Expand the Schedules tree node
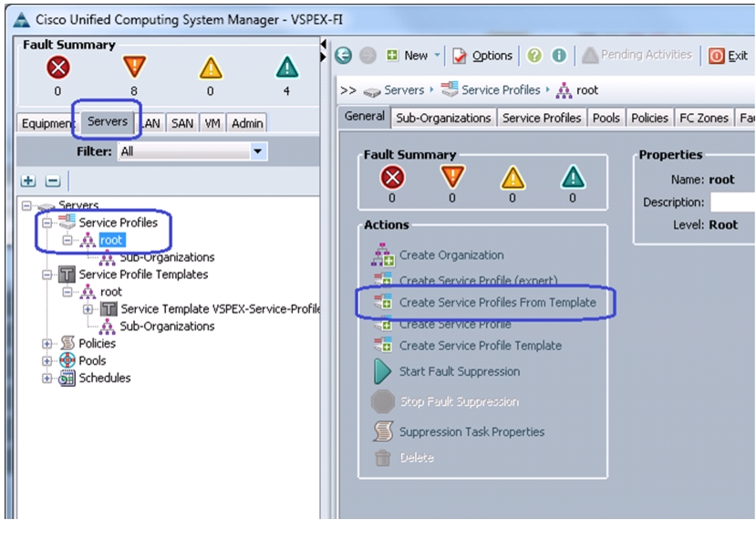Screen dimensions: 756x551 (x=47, y=379)
